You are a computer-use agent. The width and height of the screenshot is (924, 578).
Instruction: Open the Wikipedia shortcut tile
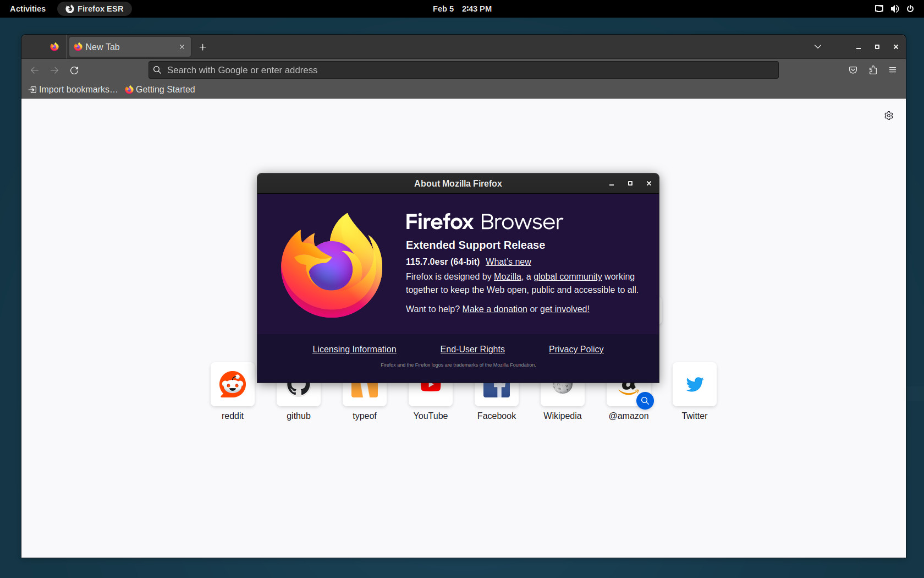coord(563,403)
